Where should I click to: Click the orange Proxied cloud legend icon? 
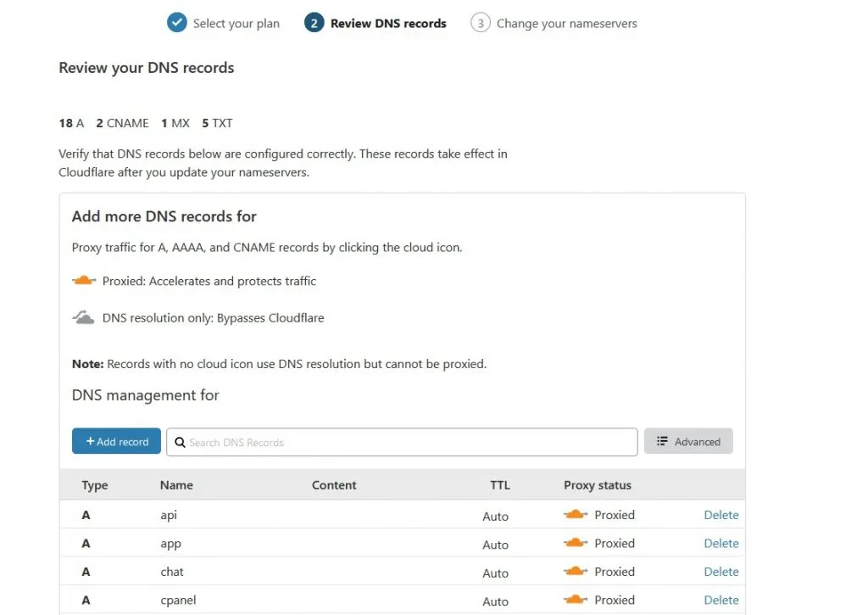(84, 281)
